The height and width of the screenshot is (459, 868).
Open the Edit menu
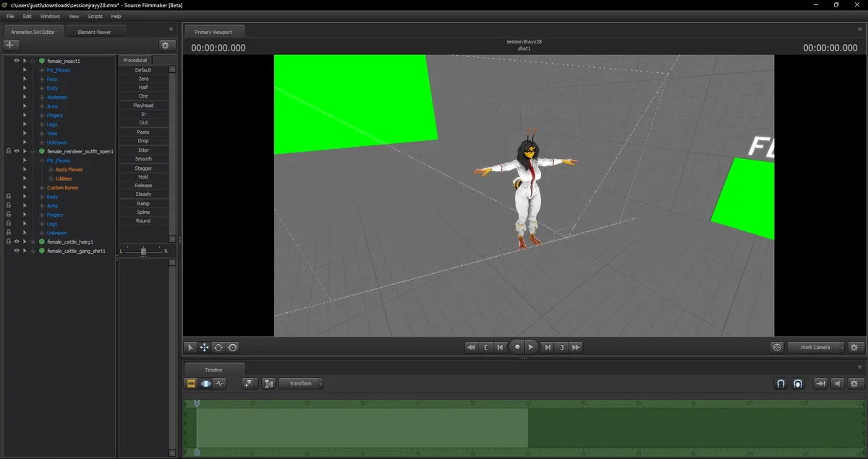click(27, 16)
